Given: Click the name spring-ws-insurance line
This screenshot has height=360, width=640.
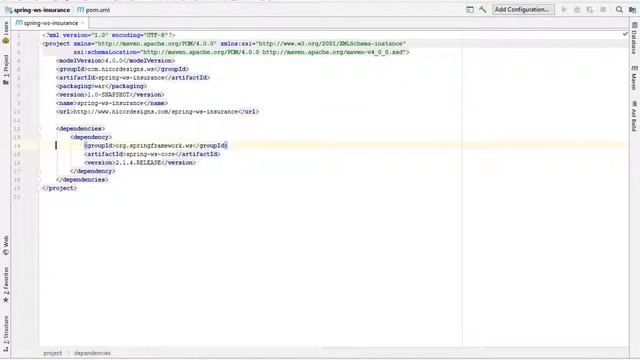Looking at the screenshot, I should click(112, 103).
